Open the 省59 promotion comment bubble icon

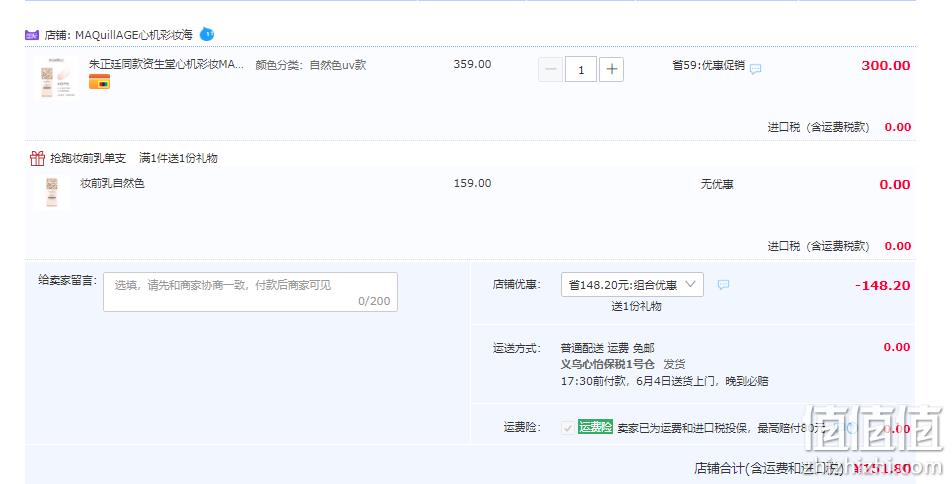tap(755, 69)
